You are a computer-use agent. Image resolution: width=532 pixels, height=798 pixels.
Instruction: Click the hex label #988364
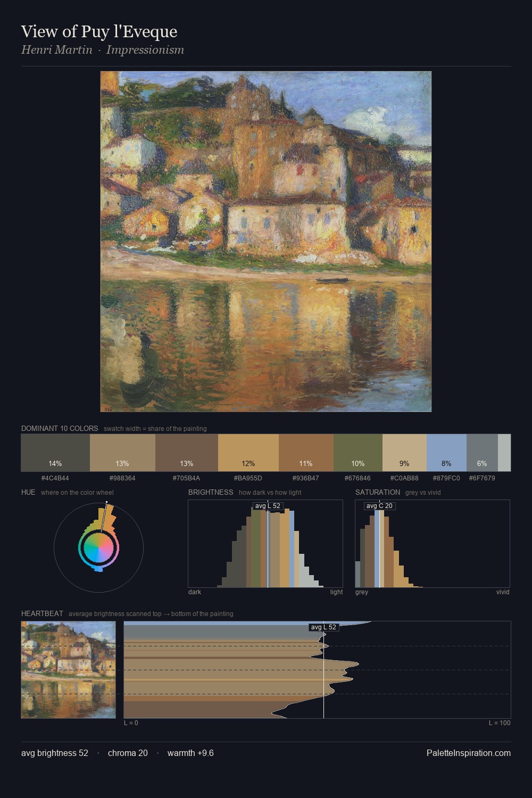tap(122, 478)
